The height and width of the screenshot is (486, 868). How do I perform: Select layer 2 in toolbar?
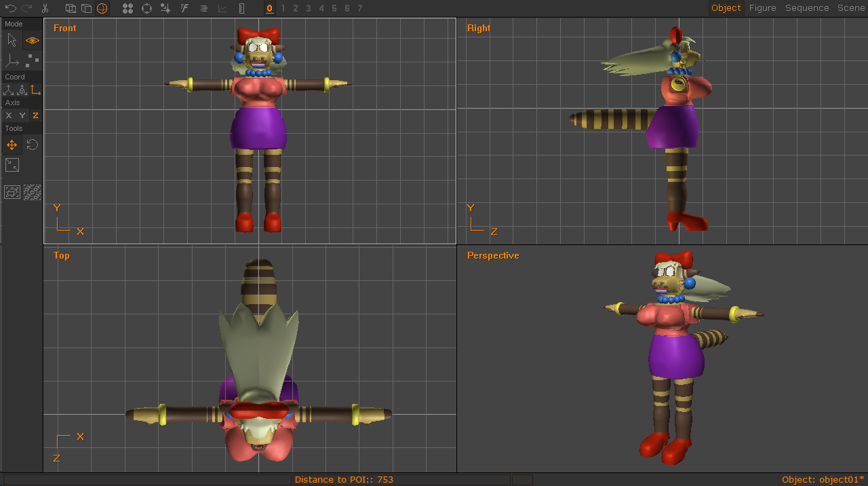click(296, 8)
